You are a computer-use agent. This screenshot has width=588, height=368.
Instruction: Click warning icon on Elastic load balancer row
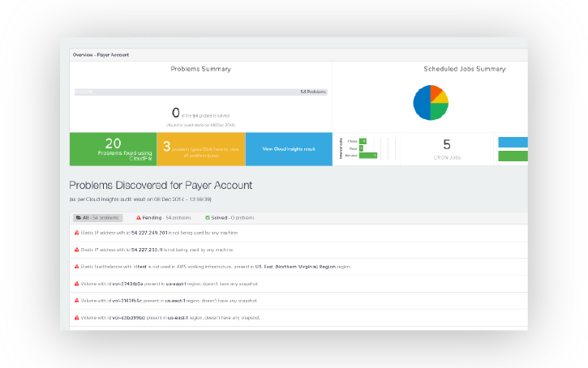coord(75,267)
